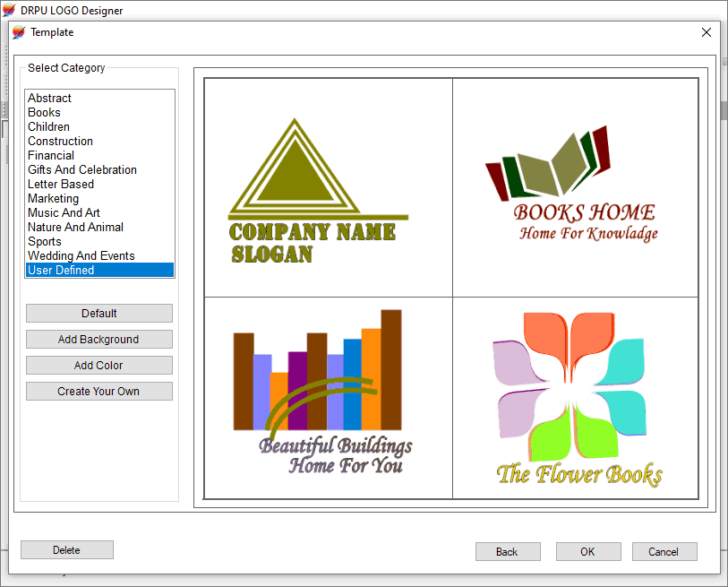The height and width of the screenshot is (587, 728).
Task: Click the Delete button
Action: 66,549
